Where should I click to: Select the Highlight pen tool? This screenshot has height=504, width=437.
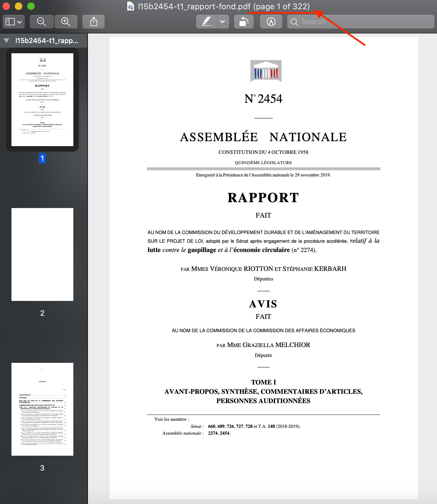[x=206, y=22]
